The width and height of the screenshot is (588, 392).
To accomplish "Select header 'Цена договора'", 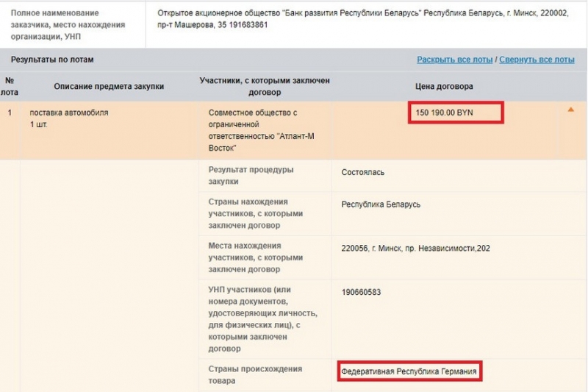I will [444, 86].
